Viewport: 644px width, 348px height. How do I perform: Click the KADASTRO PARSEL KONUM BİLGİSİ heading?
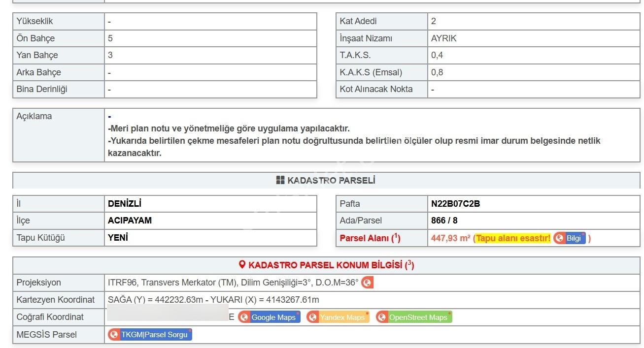tap(331, 265)
